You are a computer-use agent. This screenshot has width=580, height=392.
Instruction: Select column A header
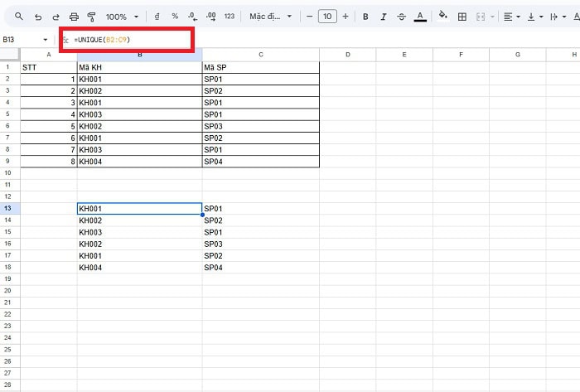(x=48, y=55)
